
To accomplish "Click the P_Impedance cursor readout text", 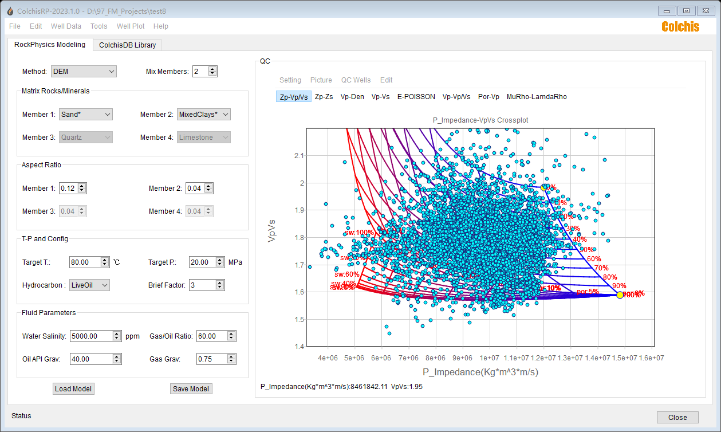I will [341, 386].
